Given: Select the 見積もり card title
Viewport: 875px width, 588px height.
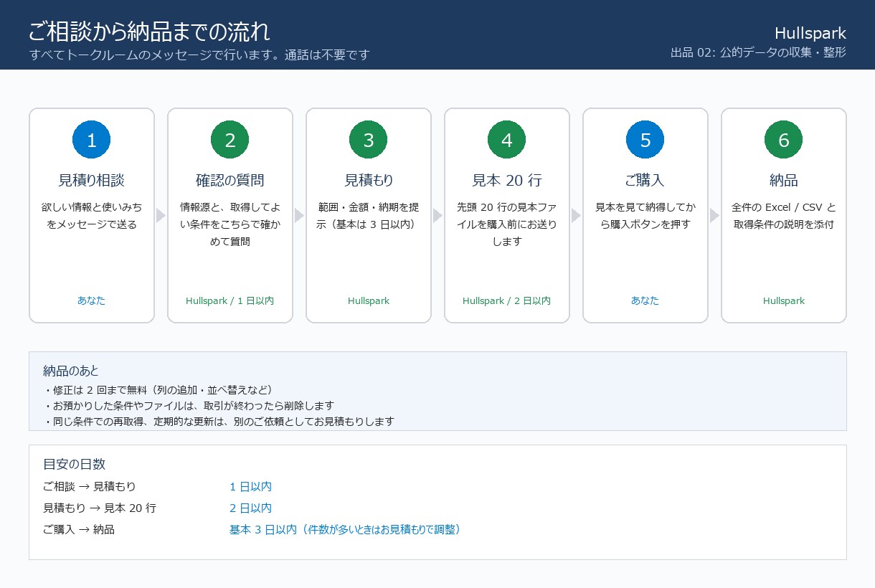Looking at the screenshot, I should point(369,180).
